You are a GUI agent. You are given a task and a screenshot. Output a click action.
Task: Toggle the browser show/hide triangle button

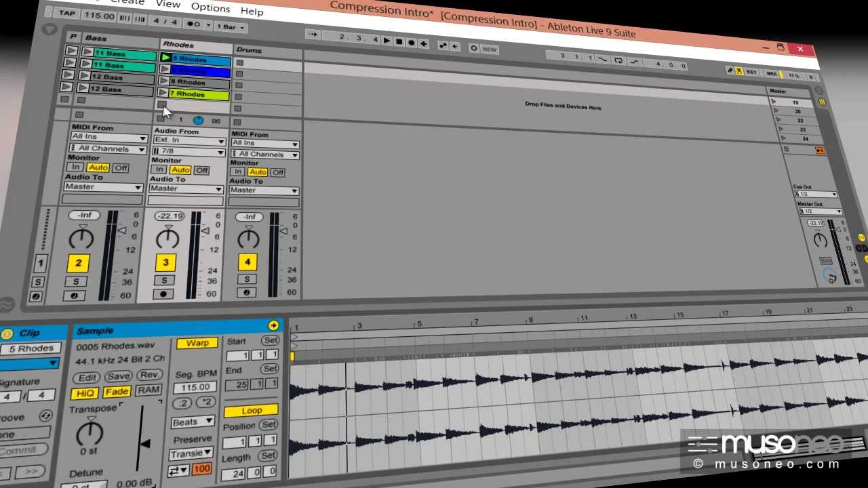[50, 29]
